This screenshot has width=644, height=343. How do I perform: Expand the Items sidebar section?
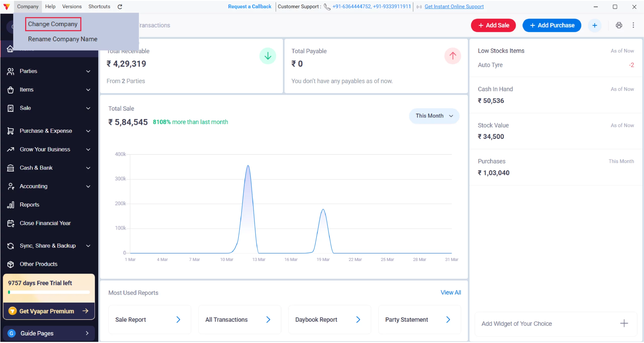tap(88, 90)
